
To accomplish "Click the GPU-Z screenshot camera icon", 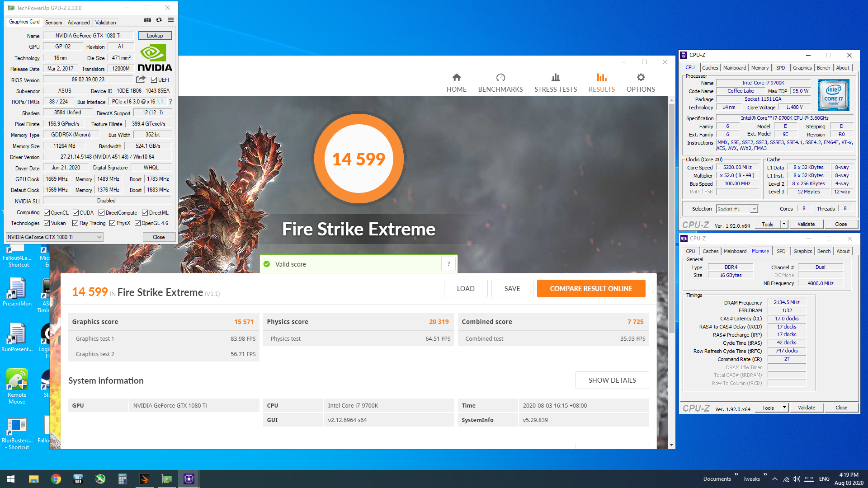I will pyautogui.click(x=147, y=20).
